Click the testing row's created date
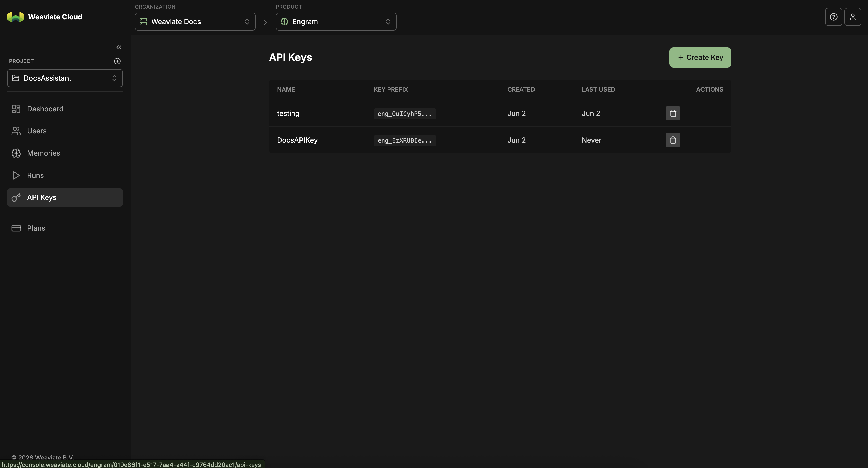The width and height of the screenshot is (868, 468). [x=516, y=114]
